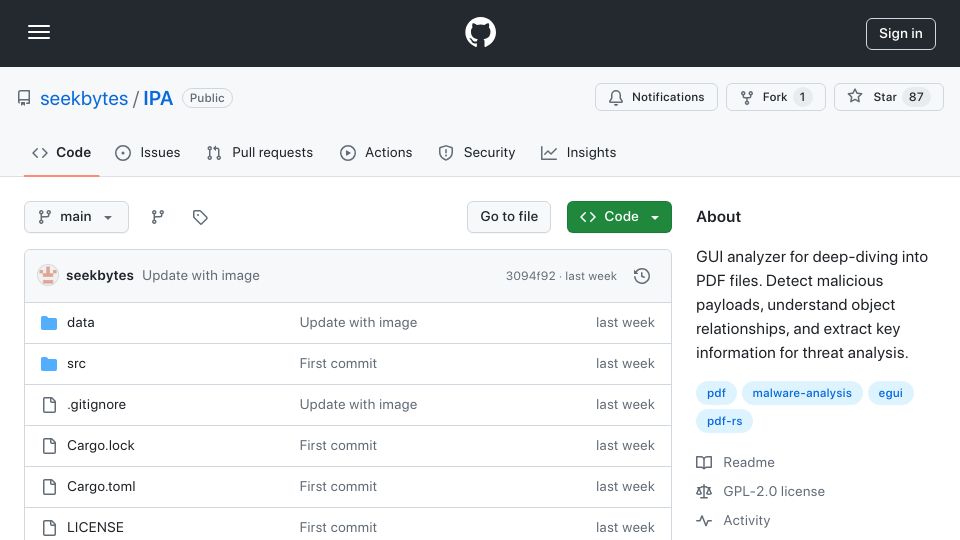960x540 pixels.
Task: Switch to the Code tab
Action: [62, 152]
